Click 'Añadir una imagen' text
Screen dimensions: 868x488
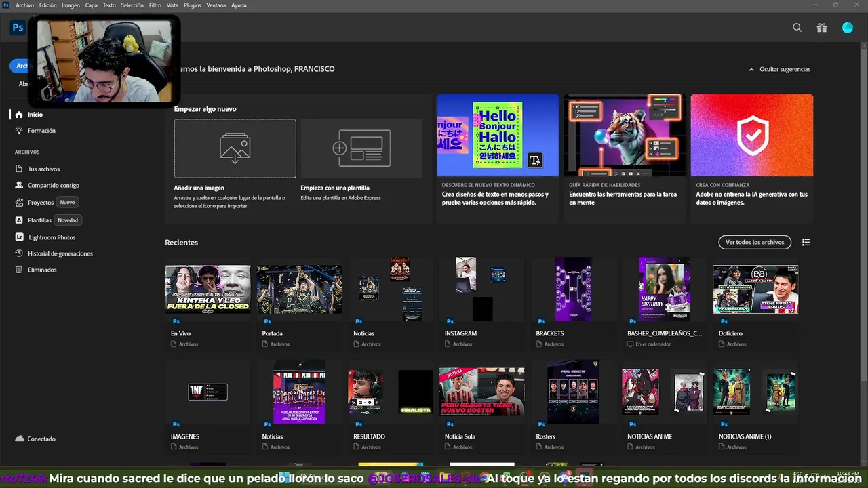point(199,188)
